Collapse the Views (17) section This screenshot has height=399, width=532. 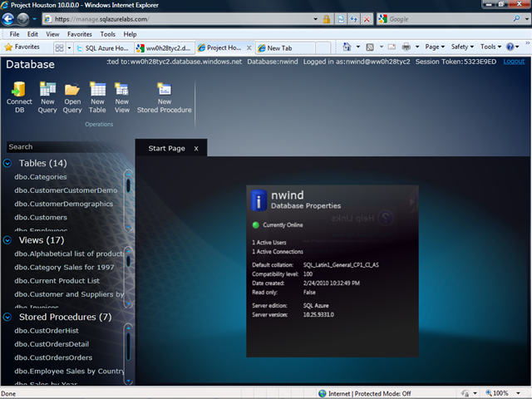(x=7, y=240)
